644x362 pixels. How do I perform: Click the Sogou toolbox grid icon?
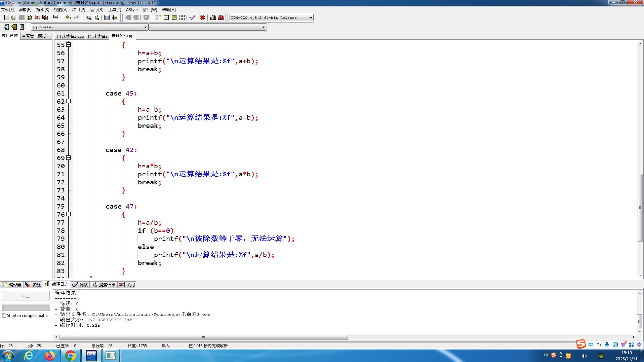[x=631, y=345]
